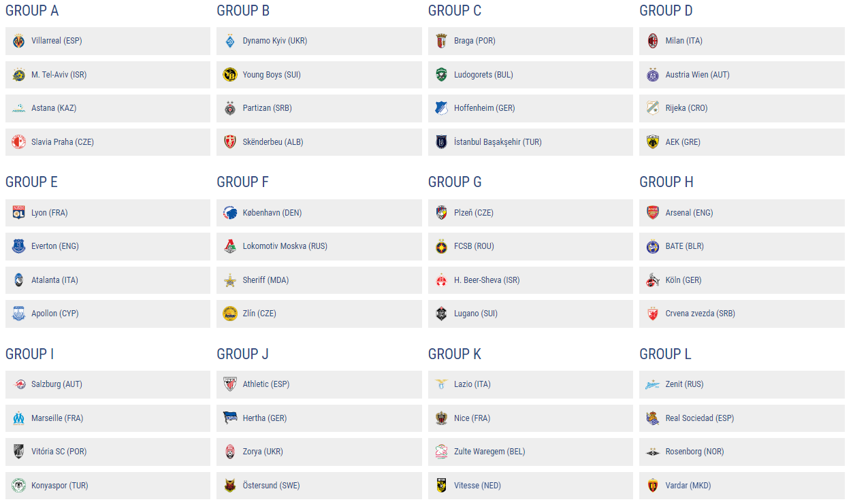Click the Lazio club crest icon
This screenshot has height=504, width=853.
442,384
